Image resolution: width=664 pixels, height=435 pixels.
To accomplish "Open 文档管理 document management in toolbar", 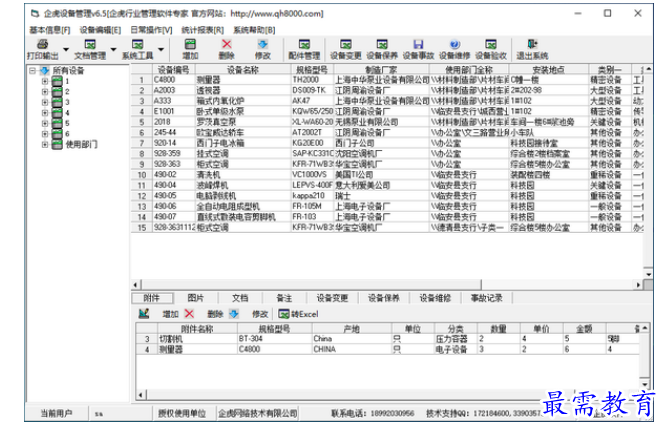I will (90, 50).
